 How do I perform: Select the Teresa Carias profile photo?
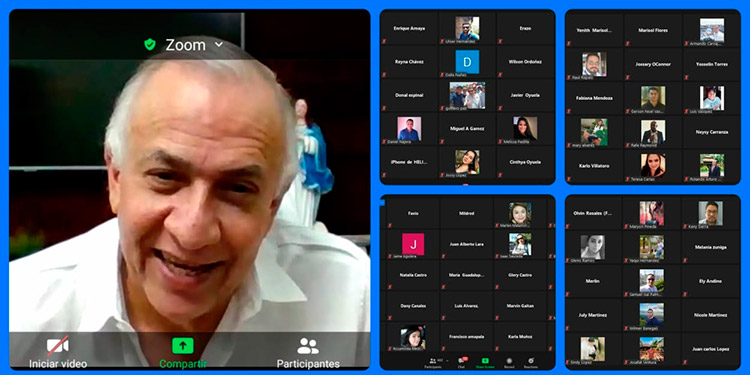click(x=653, y=165)
